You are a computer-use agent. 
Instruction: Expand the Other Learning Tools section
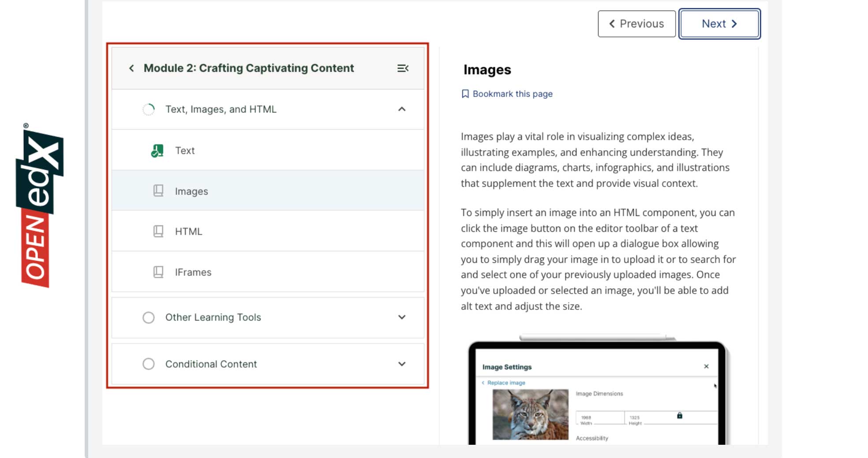(x=401, y=317)
